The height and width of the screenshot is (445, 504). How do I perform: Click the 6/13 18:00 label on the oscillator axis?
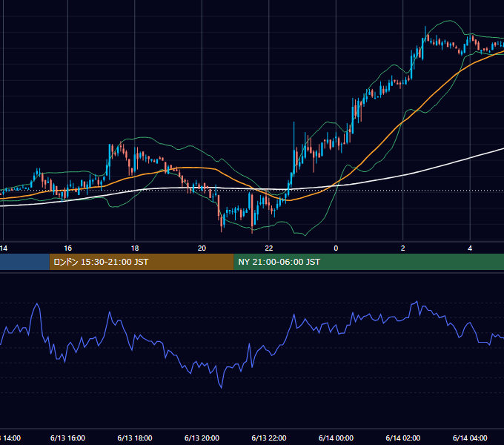pyautogui.click(x=135, y=438)
